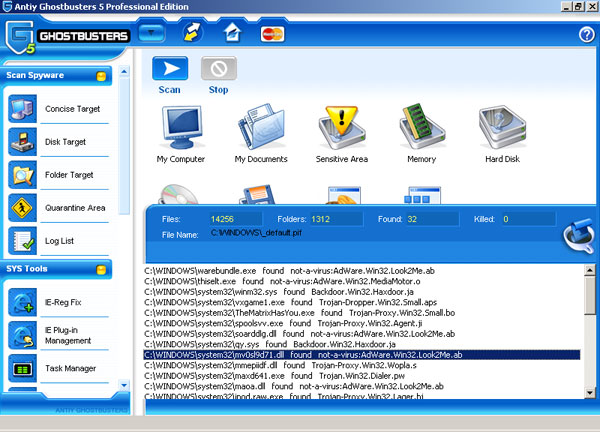Open the Log List sidebar icon
The width and height of the screenshot is (600, 432).
click(x=23, y=241)
